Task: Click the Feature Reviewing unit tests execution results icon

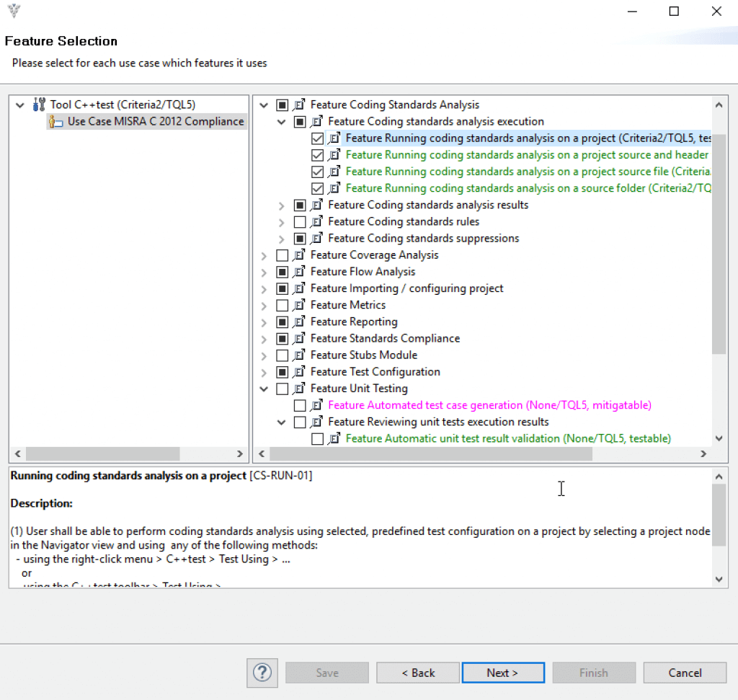Action: (x=316, y=422)
